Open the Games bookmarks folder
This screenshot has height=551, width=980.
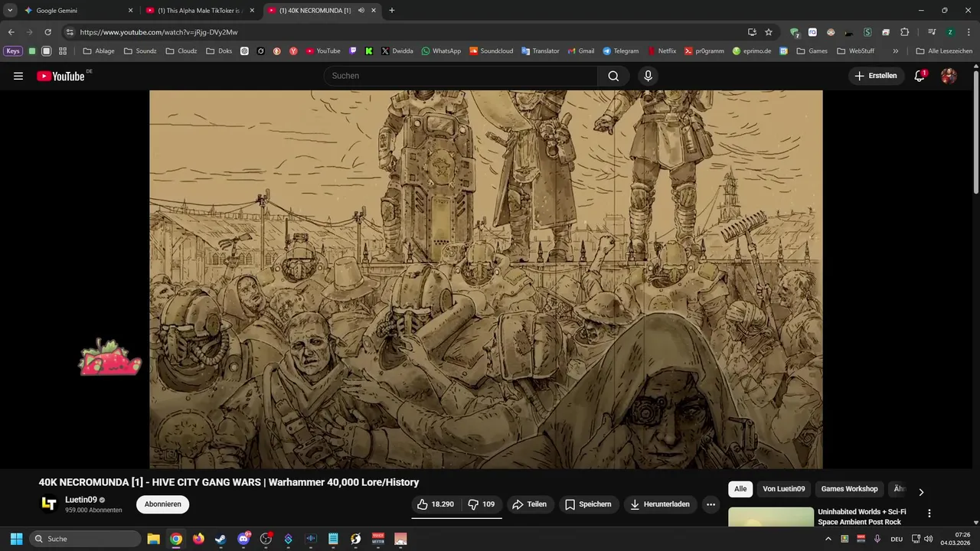(x=812, y=51)
